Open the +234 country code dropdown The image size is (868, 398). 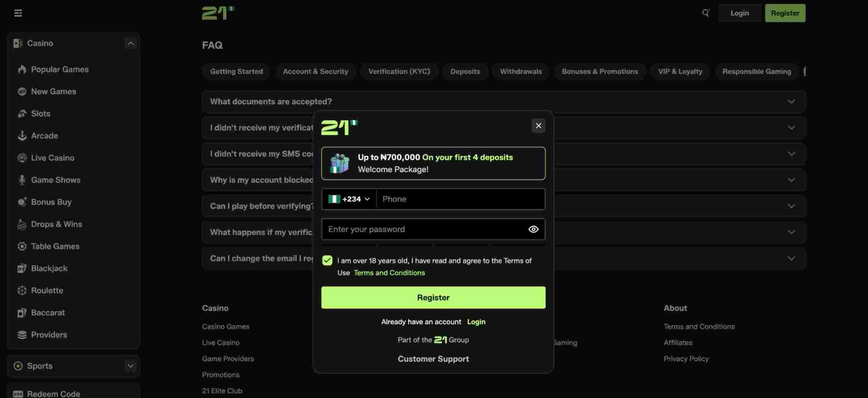point(349,199)
